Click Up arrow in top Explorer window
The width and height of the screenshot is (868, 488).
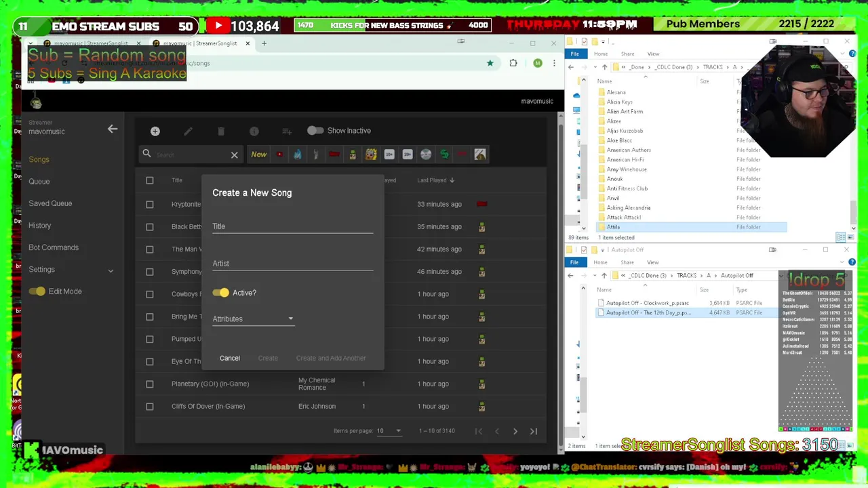pyautogui.click(x=604, y=67)
